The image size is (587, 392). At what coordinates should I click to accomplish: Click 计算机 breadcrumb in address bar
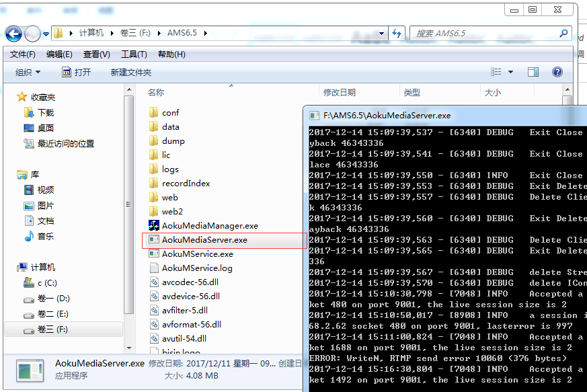(x=91, y=33)
